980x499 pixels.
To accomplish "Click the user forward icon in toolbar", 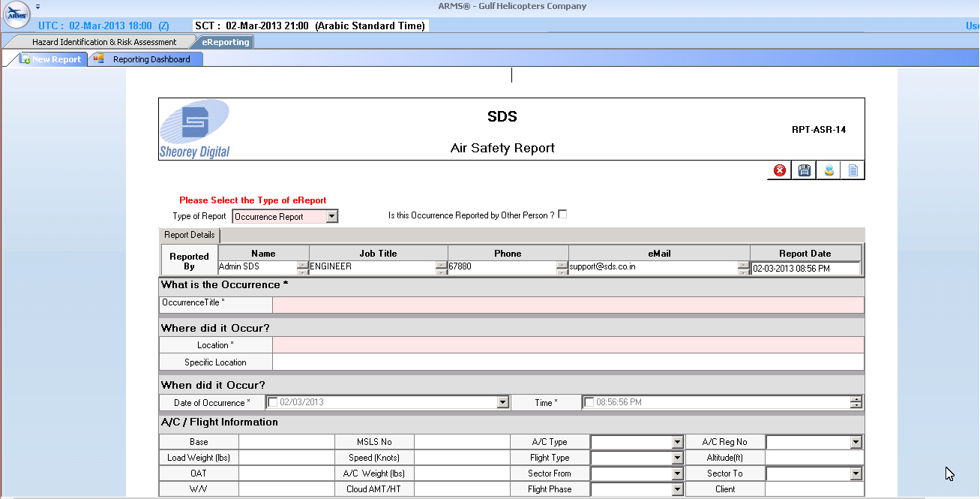I will pos(829,171).
